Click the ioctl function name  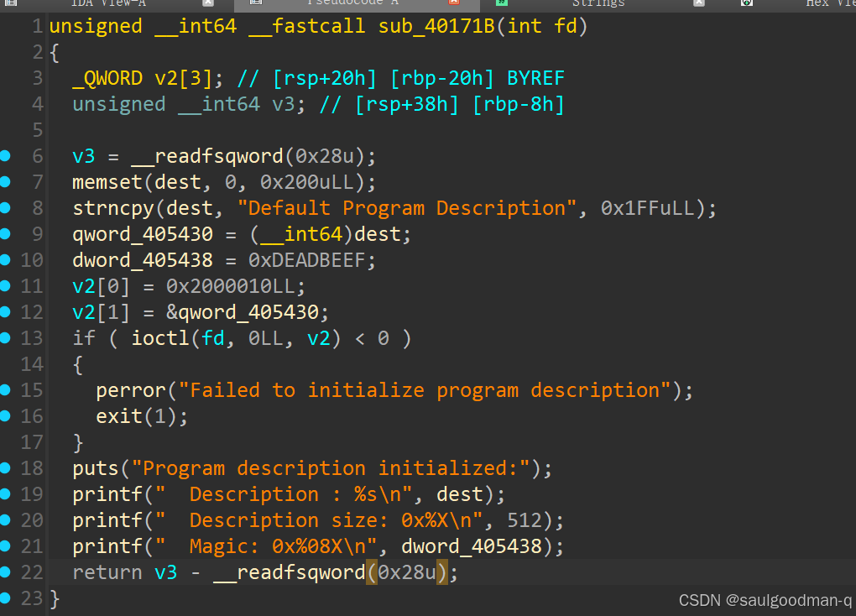tap(160, 338)
